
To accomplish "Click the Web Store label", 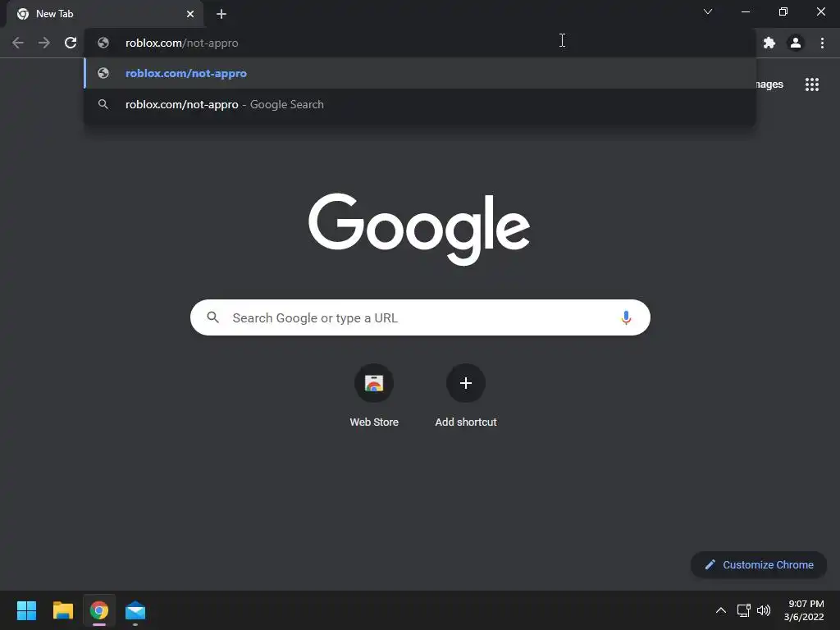I will (374, 422).
